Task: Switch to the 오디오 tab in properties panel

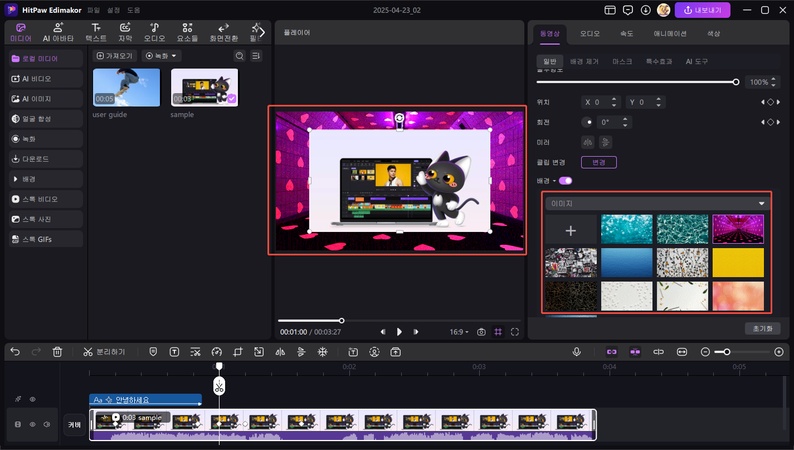Action: click(589, 33)
